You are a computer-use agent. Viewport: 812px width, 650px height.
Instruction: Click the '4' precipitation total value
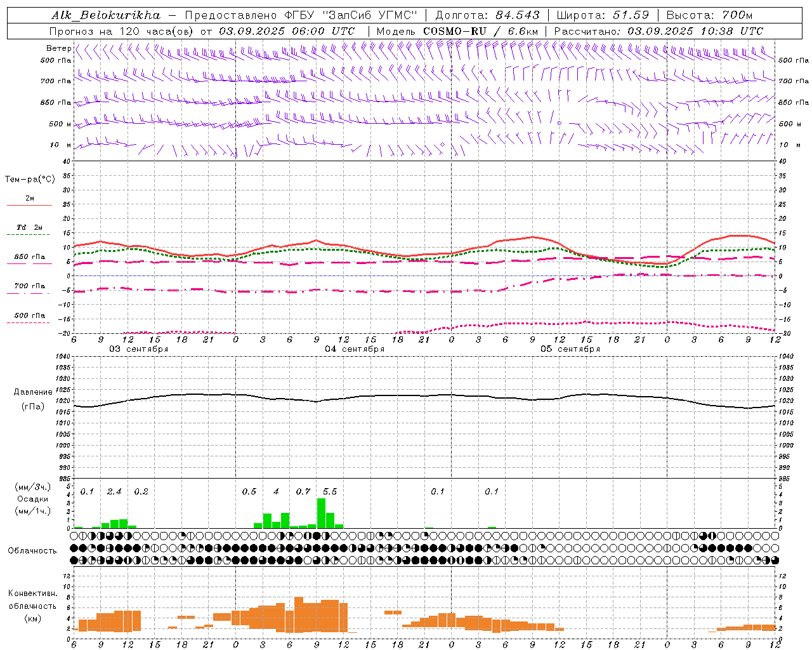coord(276,491)
